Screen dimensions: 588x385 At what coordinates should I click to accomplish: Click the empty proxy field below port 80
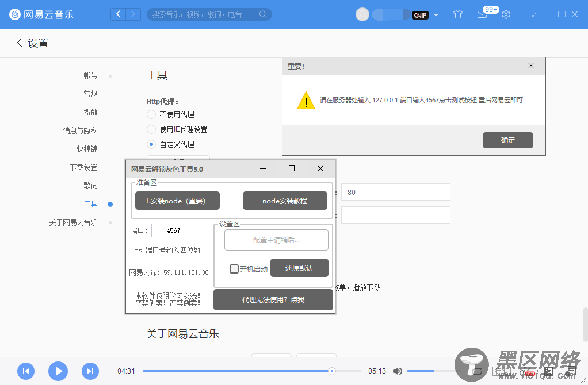coord(396,215)
